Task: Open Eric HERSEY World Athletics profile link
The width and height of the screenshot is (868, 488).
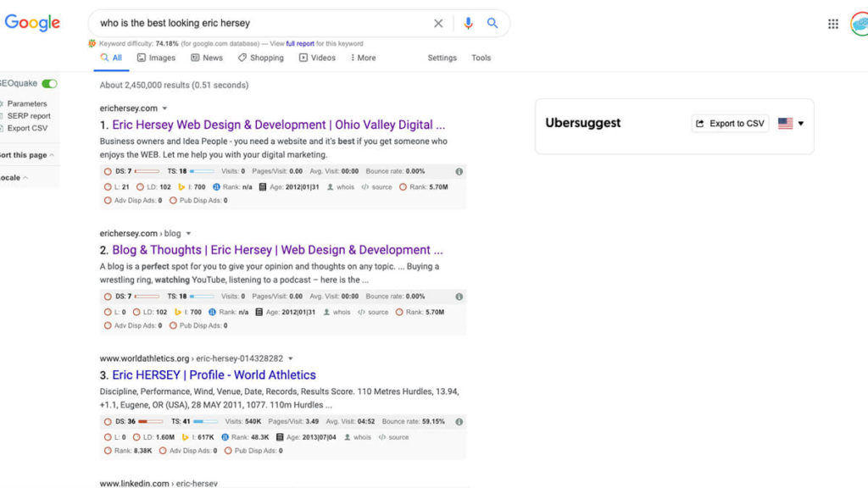Action: pyautogui.click(x=214, y=374)
